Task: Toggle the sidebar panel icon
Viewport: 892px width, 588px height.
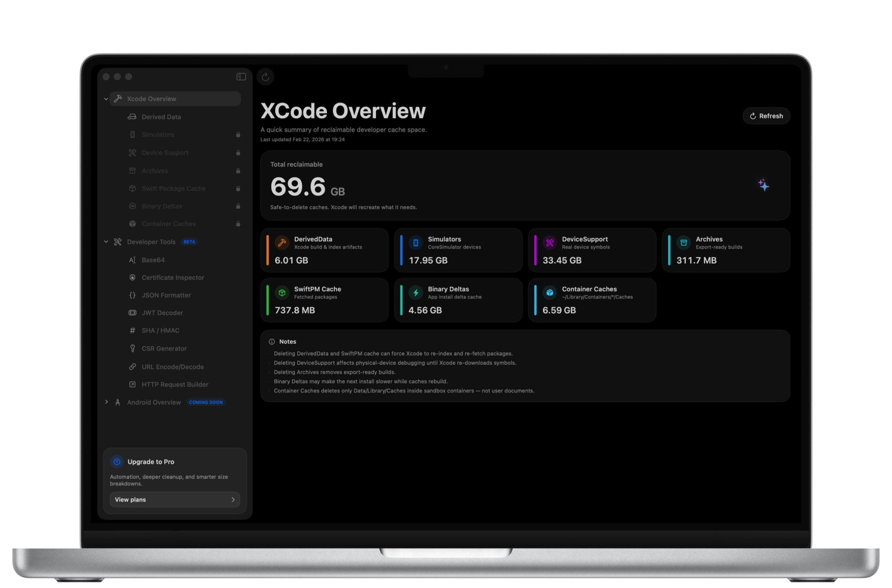Action: (241, 77)
